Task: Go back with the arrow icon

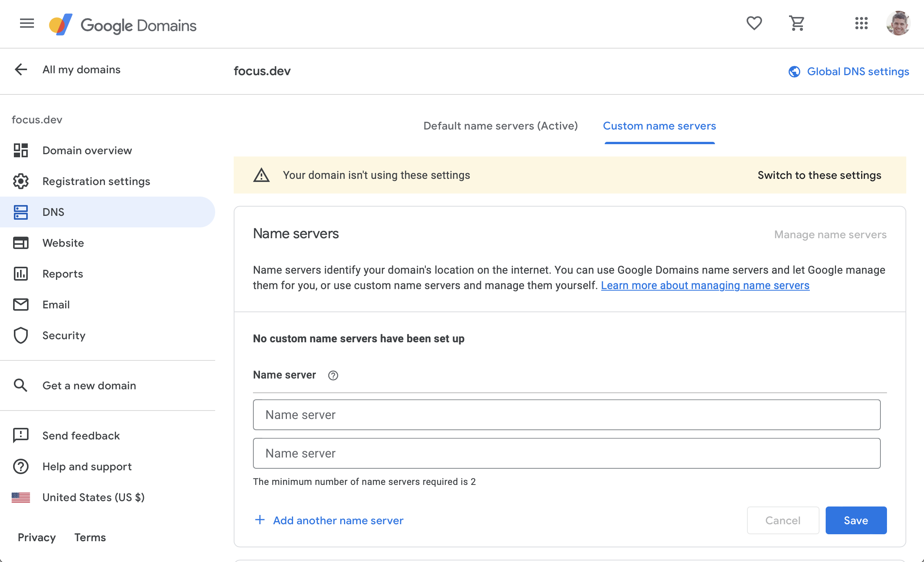Action: tap(21, 69)
